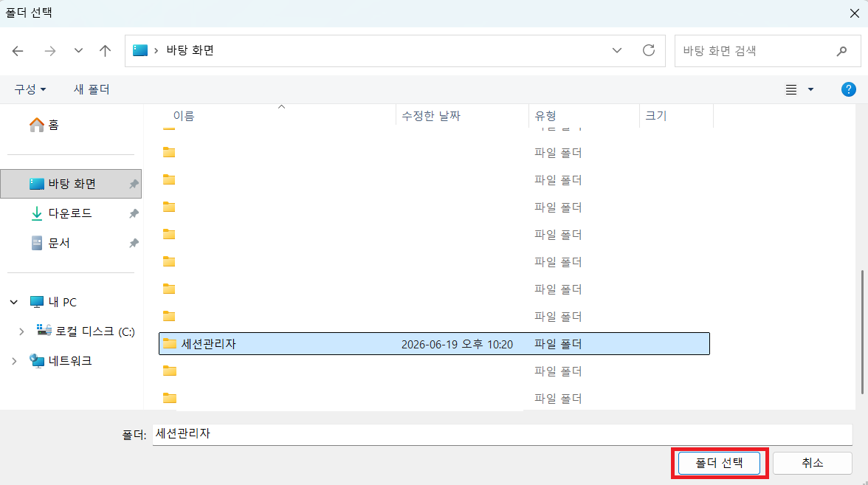
Task: Refresh the 바탕 화면 folder view
Action: tap(649, 50)
